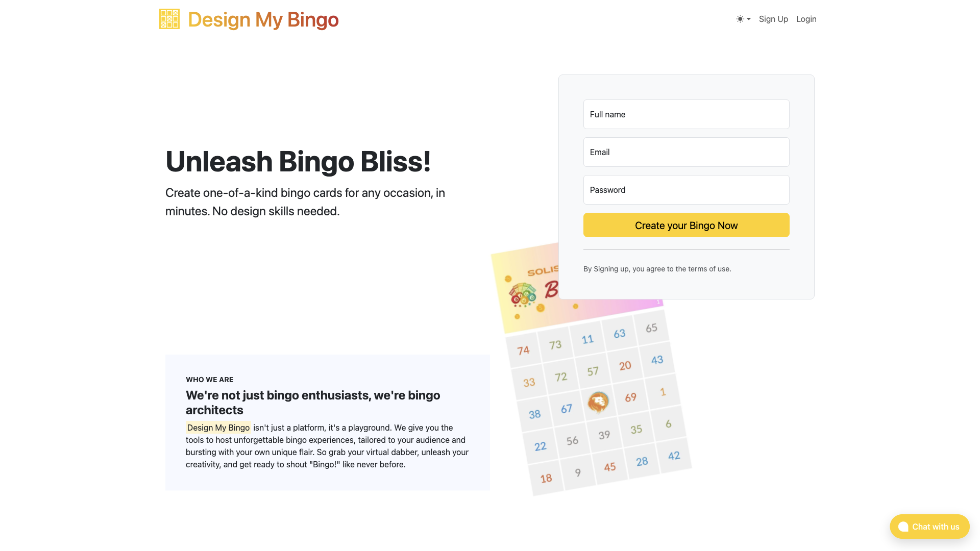Click the Create your Bingo Now button

(686, 224)
